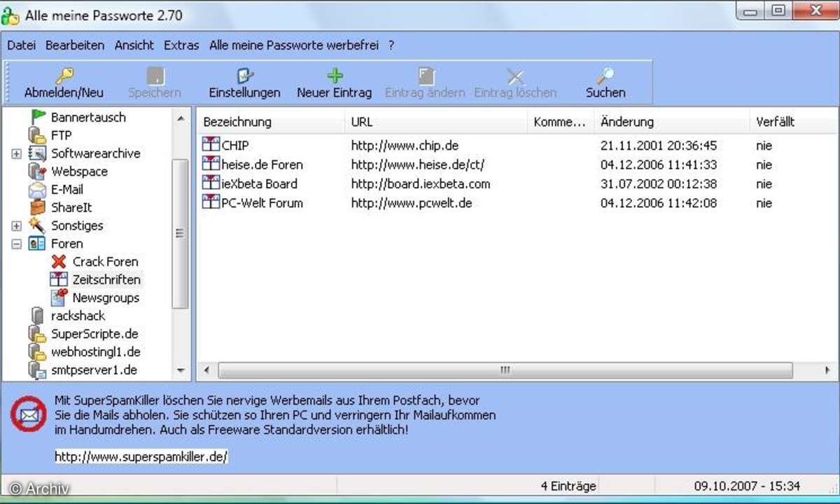
Task: Sort by Verfällt column header
Action: click(x=794, y=122)
